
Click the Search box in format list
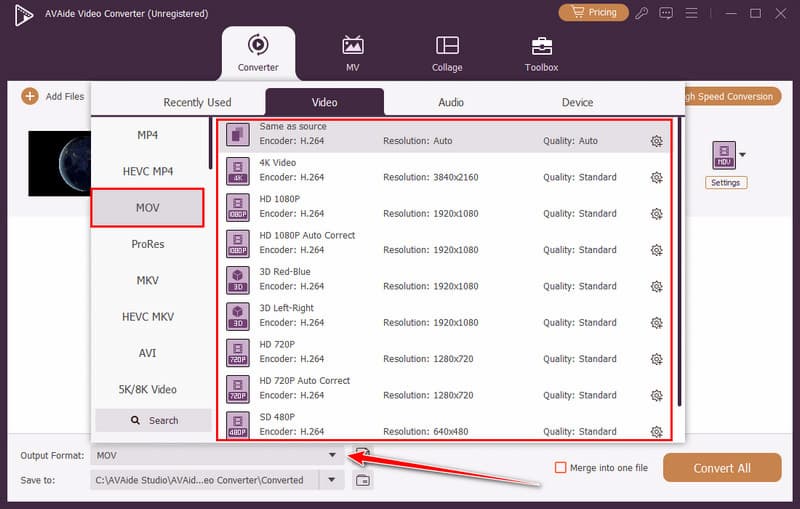pyautogui.click(x=153, y=420)
